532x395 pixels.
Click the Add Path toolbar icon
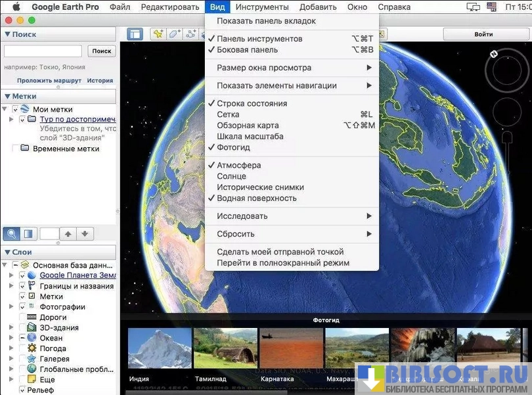192,34
